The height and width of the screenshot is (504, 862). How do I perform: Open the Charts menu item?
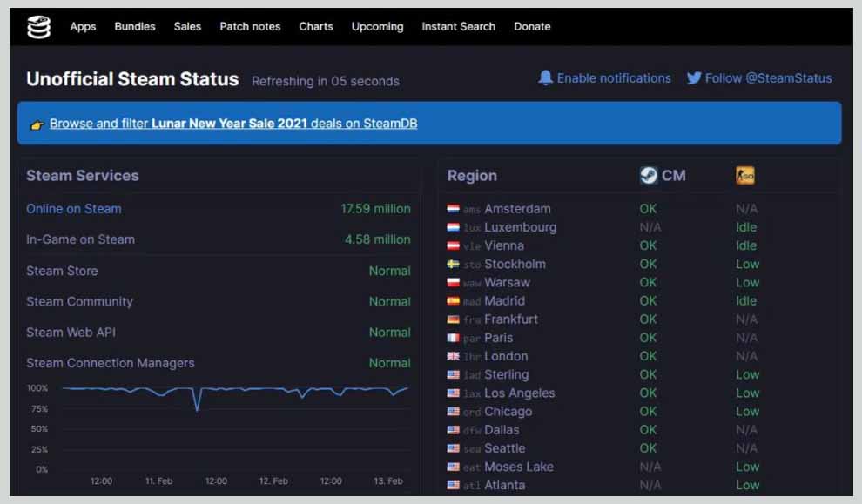click(x=316, y=26)
